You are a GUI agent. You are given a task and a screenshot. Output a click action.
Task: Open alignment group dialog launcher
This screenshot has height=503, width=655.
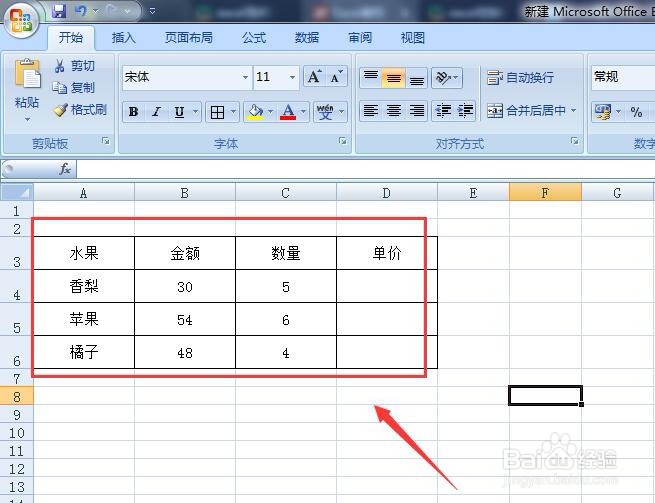click(575, 141)
